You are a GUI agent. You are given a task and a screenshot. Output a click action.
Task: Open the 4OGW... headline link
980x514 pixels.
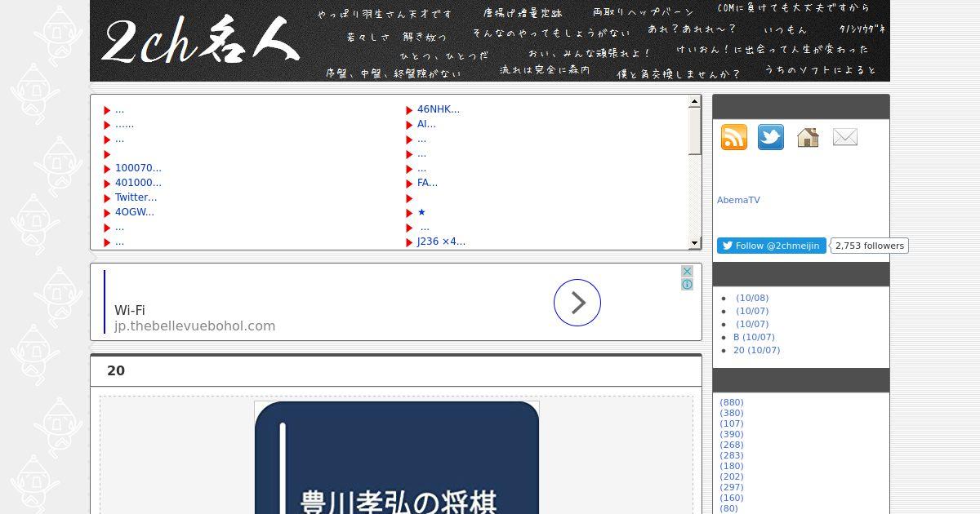[135, 212]
